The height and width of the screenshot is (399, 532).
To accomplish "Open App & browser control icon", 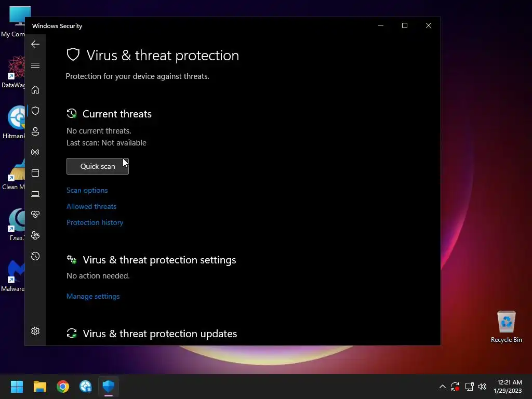I will point(35,173).
